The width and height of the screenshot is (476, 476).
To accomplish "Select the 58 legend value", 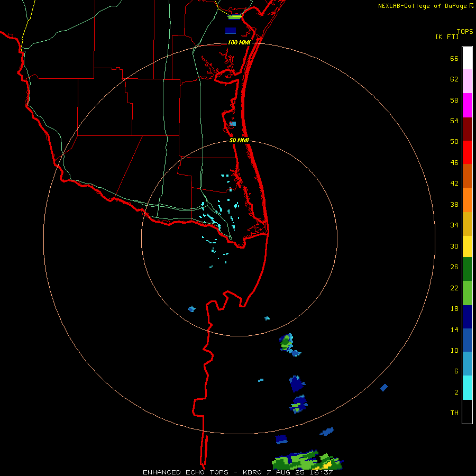I will coord(454,100).
